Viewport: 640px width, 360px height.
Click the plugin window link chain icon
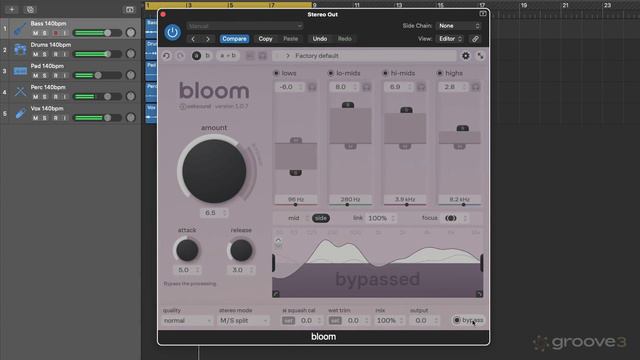(475, 39)
